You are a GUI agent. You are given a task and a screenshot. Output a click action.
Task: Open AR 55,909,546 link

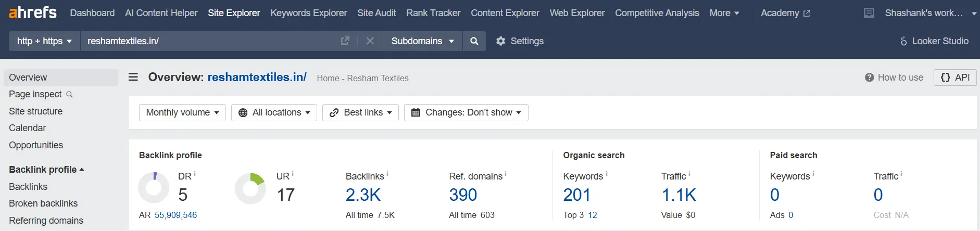coord(175,215)
